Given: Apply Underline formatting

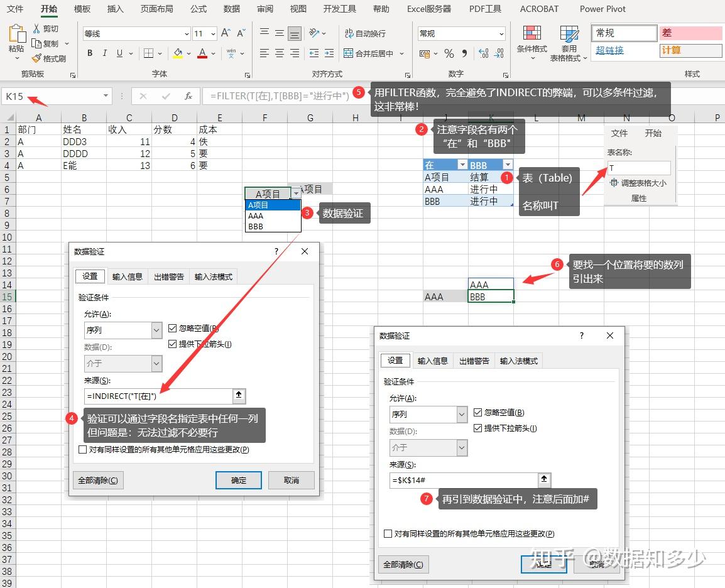Looking at the screenshot, I should pyautogui.click(x=119, y=54).
